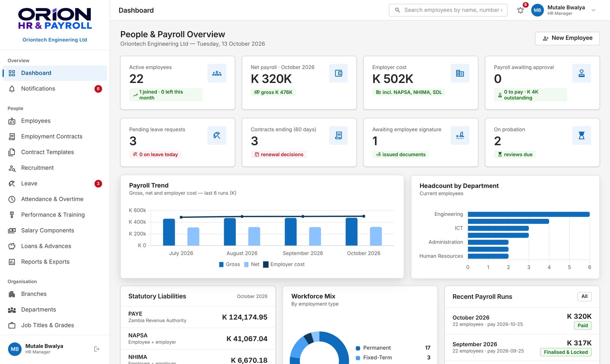Viewport: 610px width, 364px height.
Task: Click the '0 on leave today' tag
Action: point(156,155)
